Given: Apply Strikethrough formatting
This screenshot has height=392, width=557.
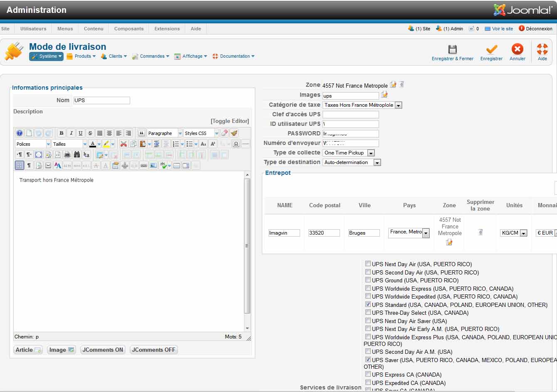Looking at the screenshot, I should [90, 133].
